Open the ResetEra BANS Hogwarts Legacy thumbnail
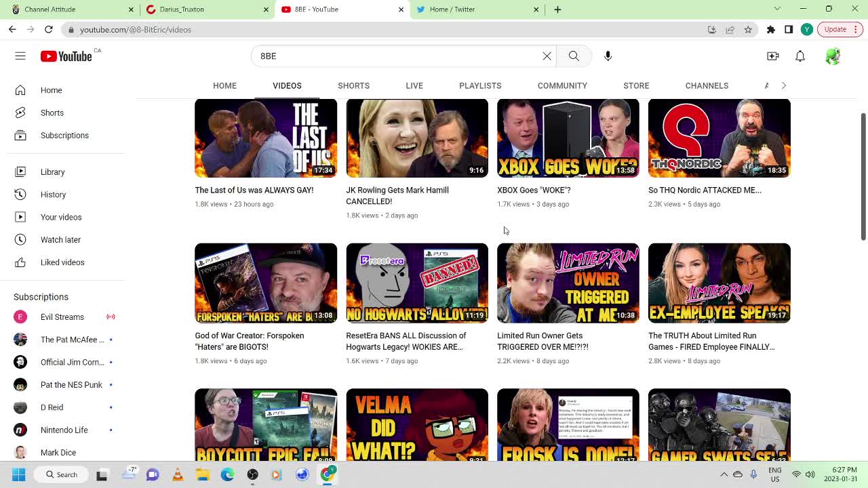 tap(417, 283)
